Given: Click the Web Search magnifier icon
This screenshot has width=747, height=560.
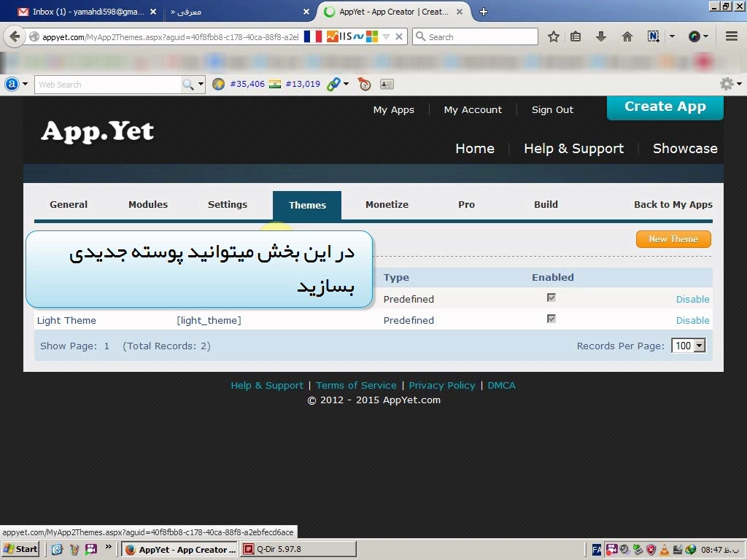Looking at the screenshot, I should pyautogui.click(x=188, y=85).
